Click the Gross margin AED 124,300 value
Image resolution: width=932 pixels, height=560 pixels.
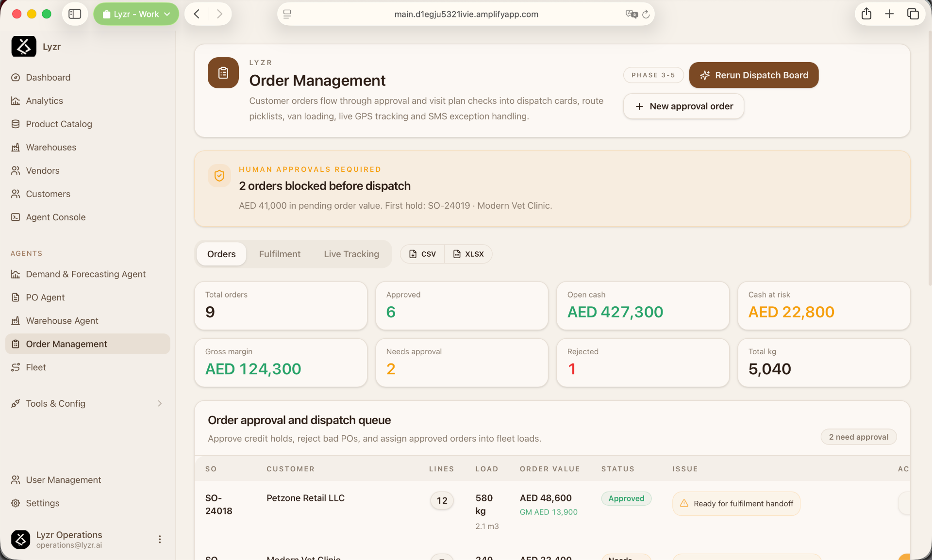253,369
